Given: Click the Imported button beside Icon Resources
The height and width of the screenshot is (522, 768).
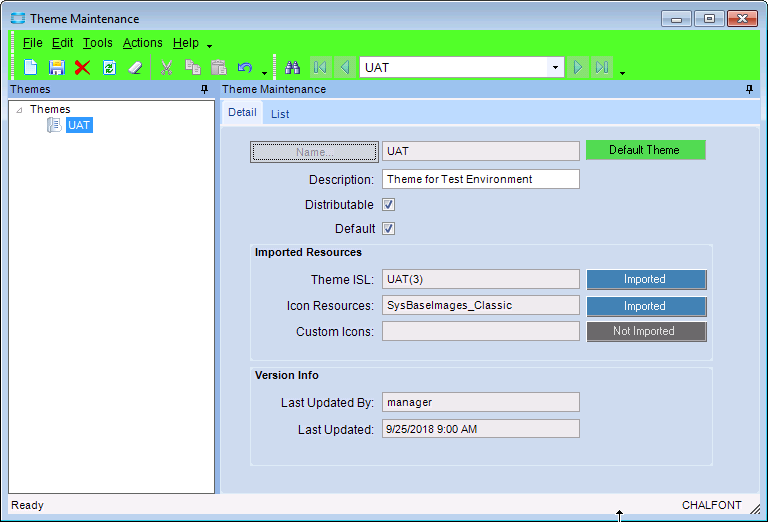Looking at the screenshot, I should 646,306.
